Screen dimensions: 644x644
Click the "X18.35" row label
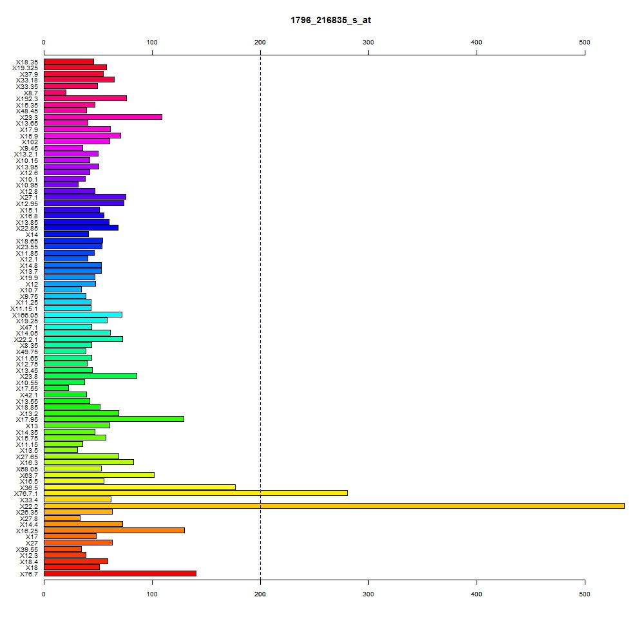point(27,62)
